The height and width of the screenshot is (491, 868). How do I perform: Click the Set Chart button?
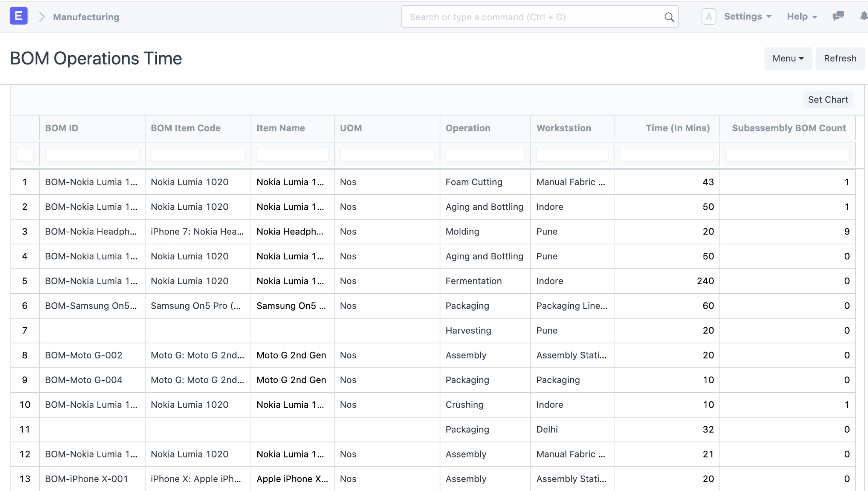click(x=828, y=99)
